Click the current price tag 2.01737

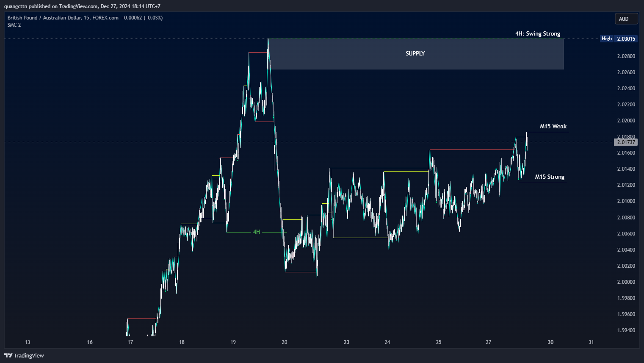[626, 142]
